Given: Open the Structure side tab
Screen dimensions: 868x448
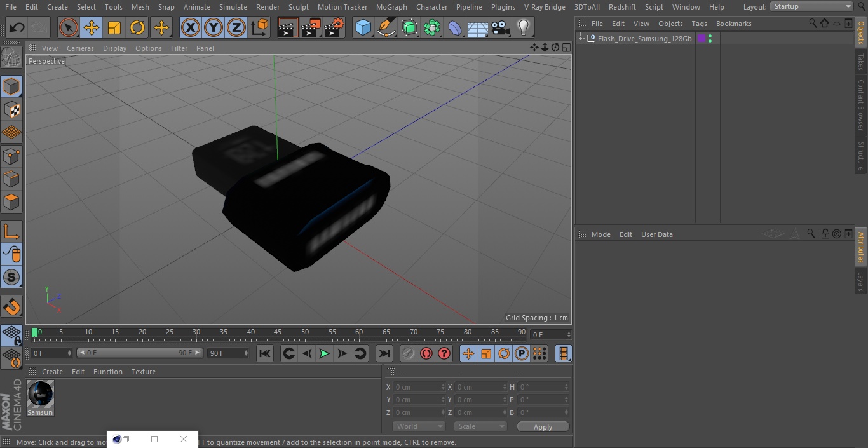Looking at the screenshot, I should pyautogui.click(x=861, y=156).
